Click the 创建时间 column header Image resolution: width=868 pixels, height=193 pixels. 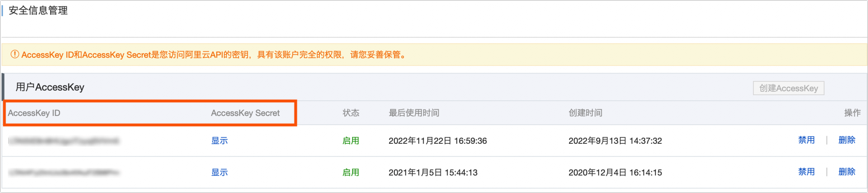click(x=585, y=113)
